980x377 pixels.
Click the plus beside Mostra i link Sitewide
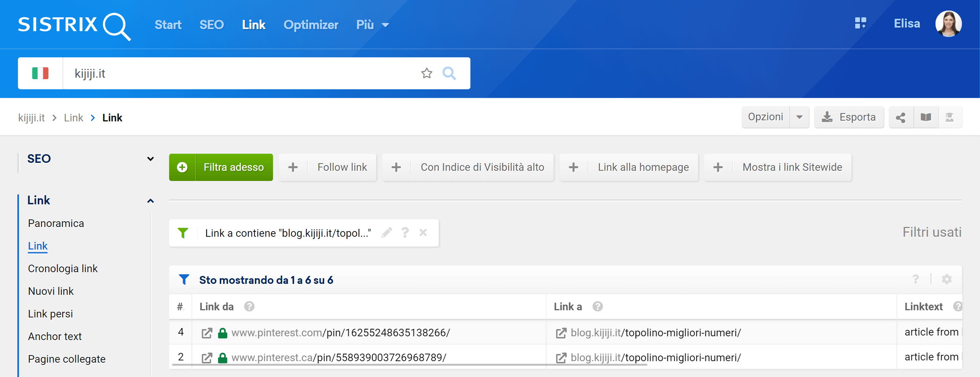[x=718, y=167]
